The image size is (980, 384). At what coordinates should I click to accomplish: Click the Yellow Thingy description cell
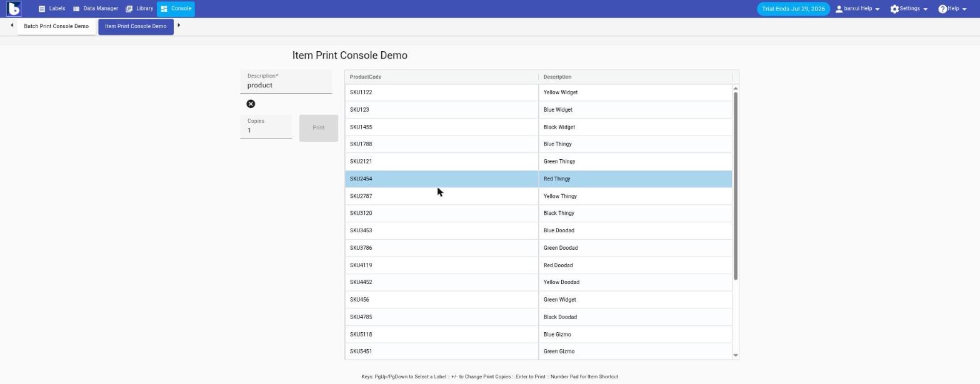(635, 196)
